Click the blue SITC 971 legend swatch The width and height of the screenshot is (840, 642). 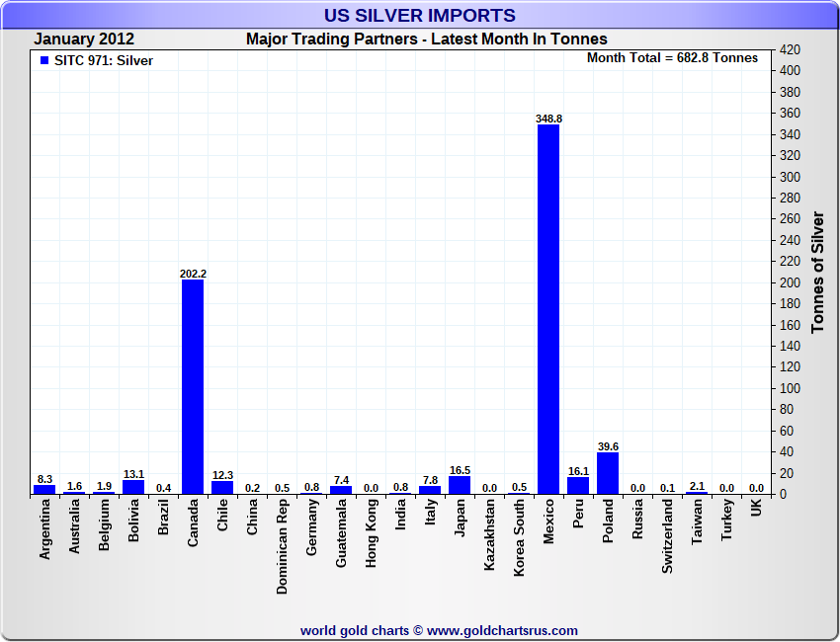(44, 61)
